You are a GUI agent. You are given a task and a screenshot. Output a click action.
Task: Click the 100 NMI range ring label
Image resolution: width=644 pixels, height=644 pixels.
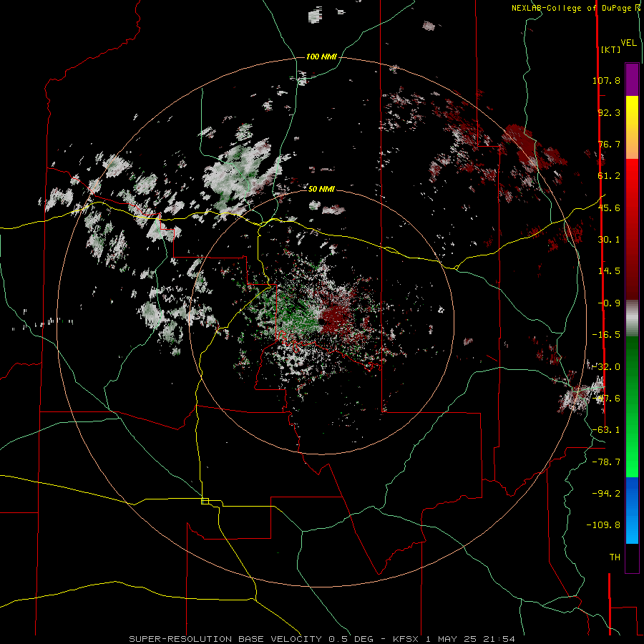point(321,57)
